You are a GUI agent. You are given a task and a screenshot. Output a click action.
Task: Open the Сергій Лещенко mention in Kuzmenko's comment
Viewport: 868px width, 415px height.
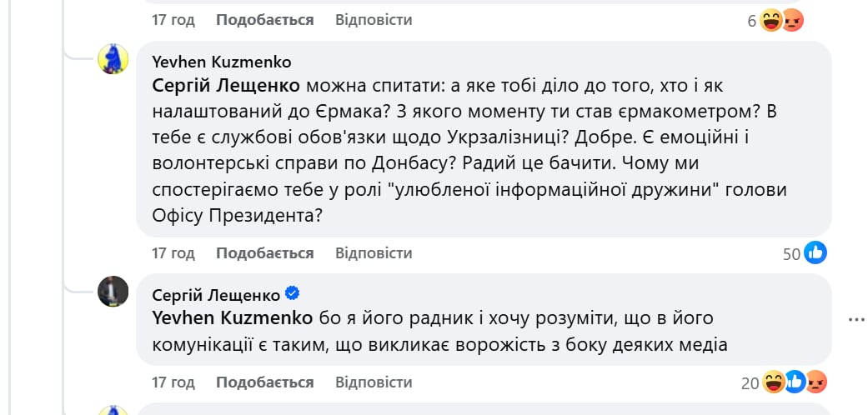pyautogui.click(x=227, y=86)
